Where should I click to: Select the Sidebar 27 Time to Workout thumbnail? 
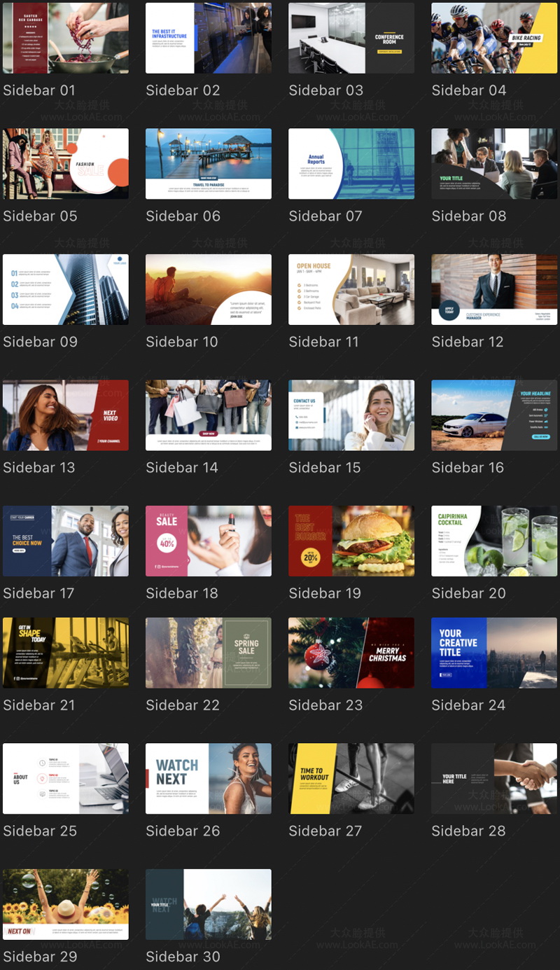point(351,778)
